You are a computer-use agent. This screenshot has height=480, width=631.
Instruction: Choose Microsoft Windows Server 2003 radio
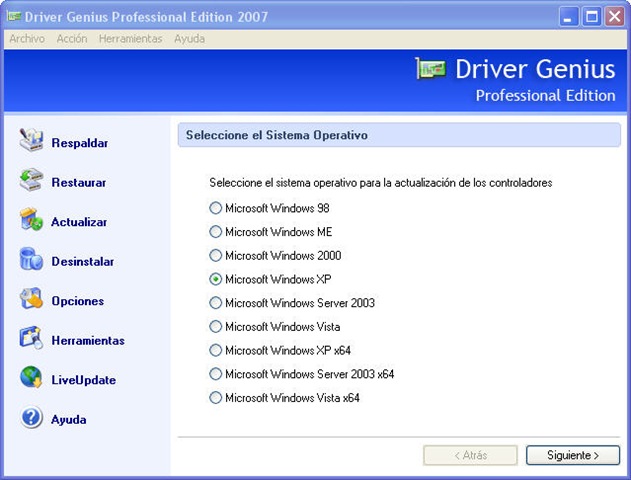click(x=215, y=303)
